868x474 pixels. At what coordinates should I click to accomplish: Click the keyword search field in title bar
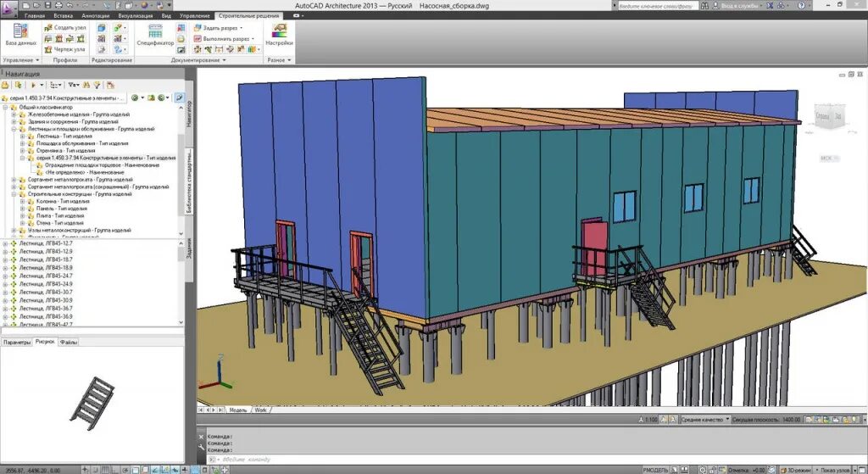(656, 6)
